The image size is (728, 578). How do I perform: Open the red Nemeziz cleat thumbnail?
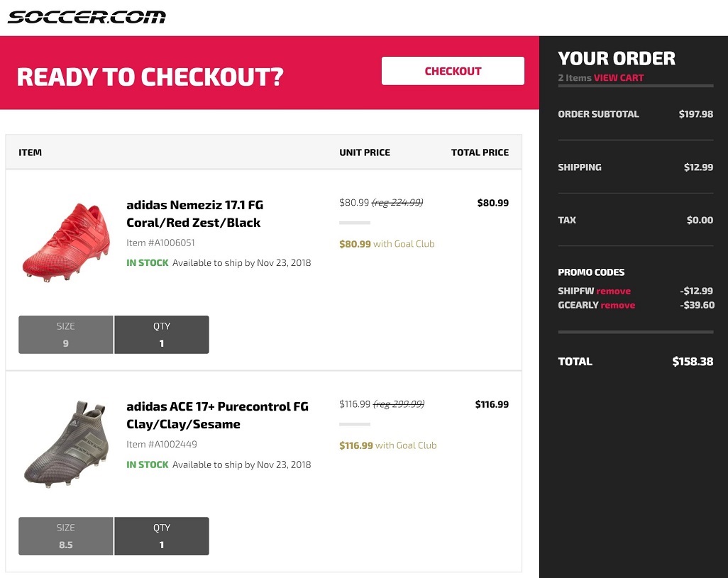65,241
